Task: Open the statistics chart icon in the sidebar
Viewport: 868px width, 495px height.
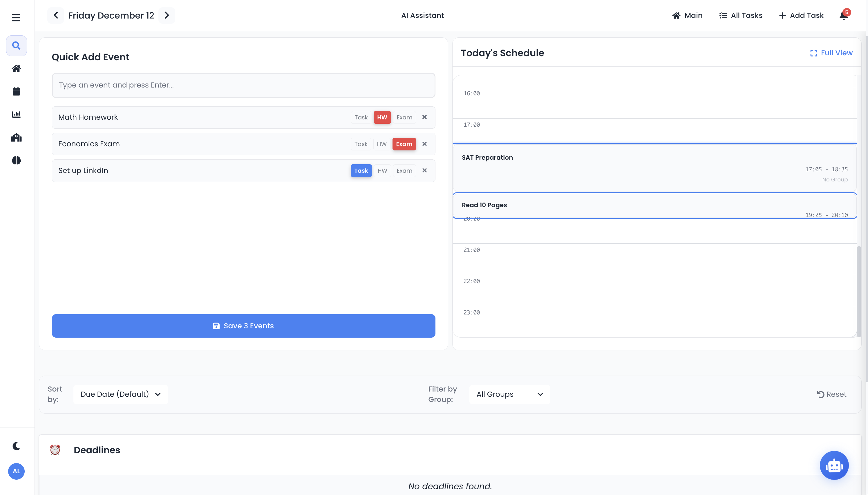Action: point(16,114)
